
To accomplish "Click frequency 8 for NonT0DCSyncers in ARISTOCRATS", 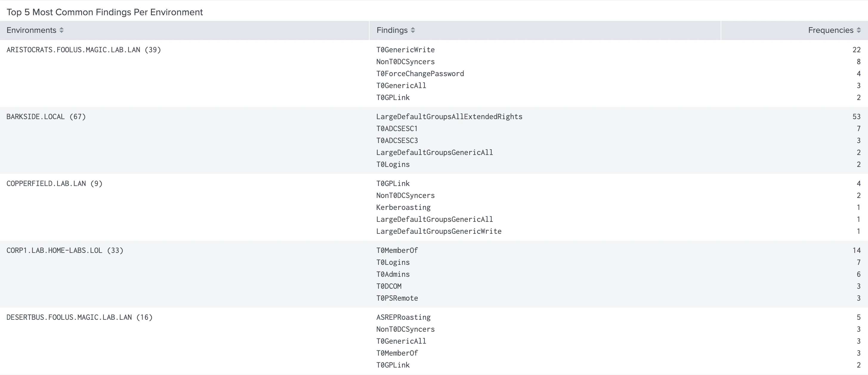I will point(858,62).
